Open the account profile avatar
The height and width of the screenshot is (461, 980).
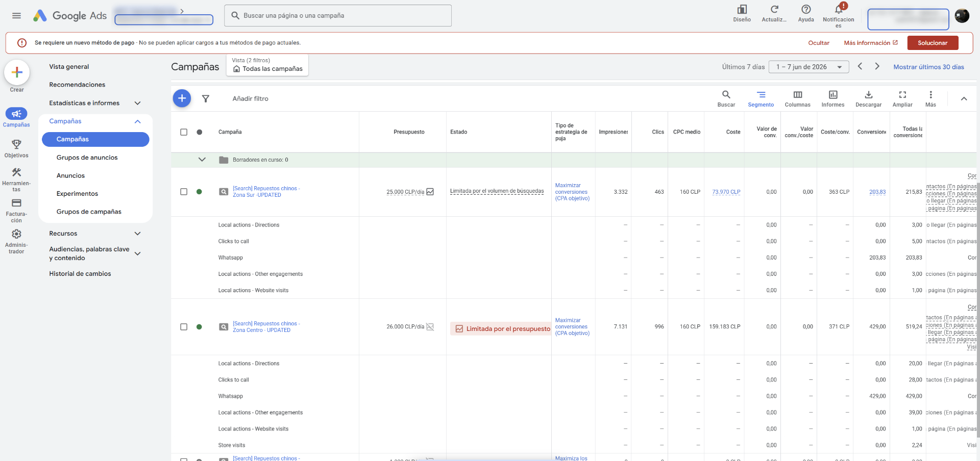point(962,16)
